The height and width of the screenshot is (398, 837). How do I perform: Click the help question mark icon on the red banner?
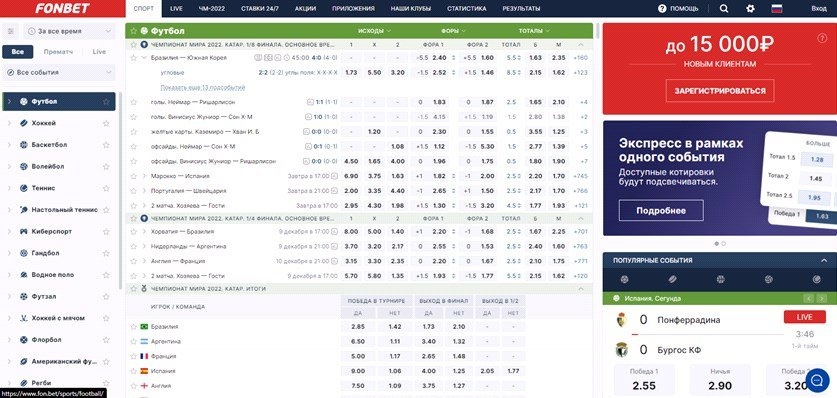pos(822,37)
